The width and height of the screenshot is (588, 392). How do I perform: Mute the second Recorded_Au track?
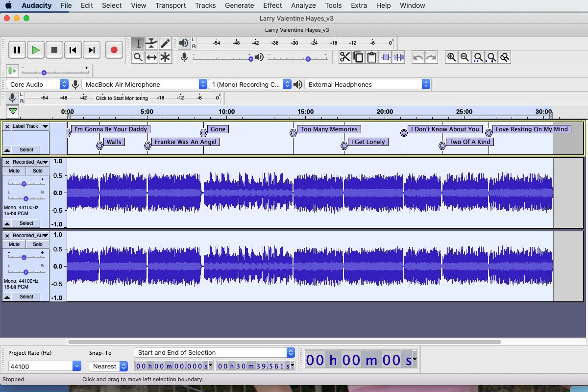click(x=14, y=244)
